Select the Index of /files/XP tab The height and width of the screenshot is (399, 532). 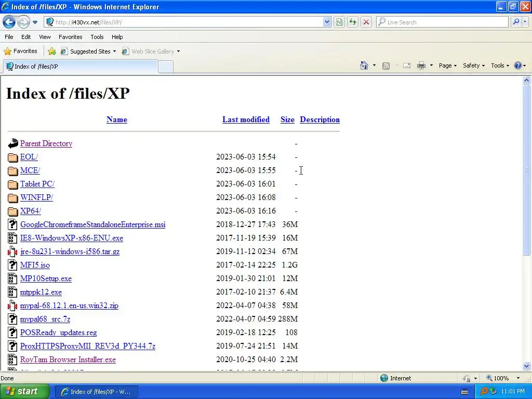81,66
